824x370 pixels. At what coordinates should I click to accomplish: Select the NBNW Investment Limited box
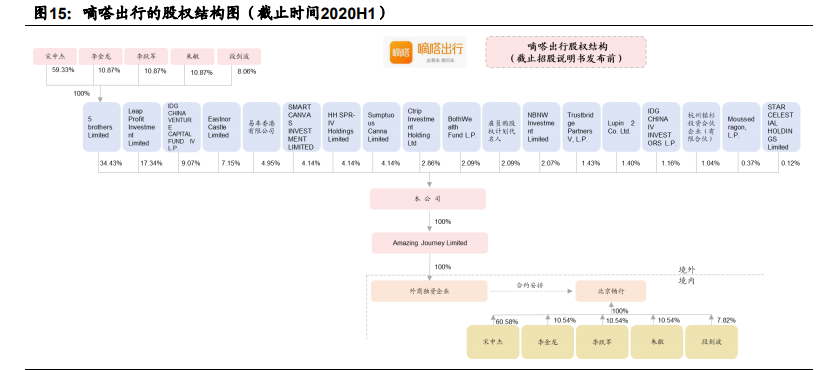click(541, 127)
